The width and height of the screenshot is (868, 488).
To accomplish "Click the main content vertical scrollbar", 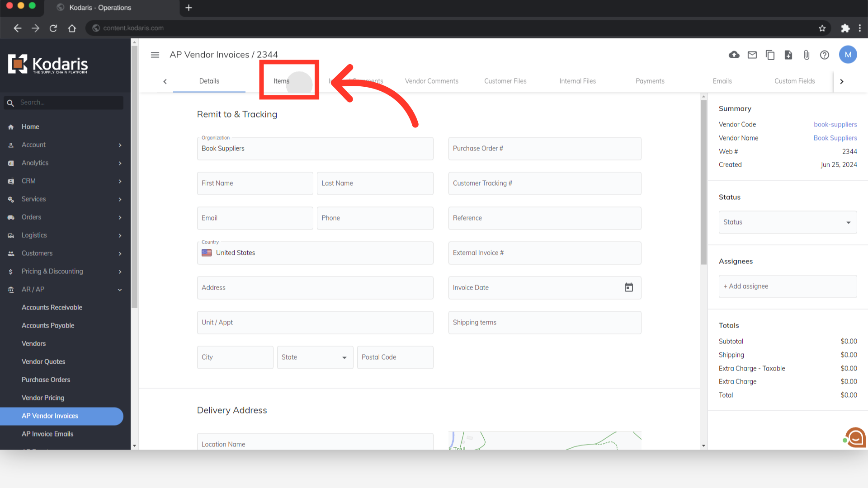I will click(703, 181).
